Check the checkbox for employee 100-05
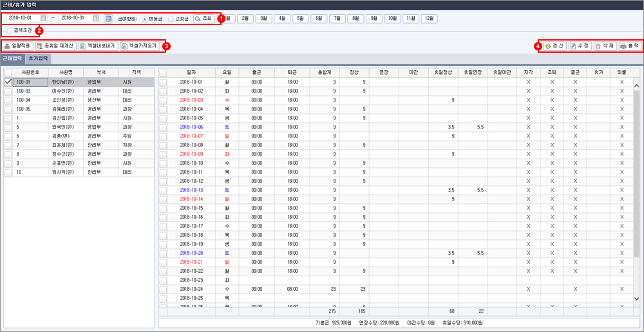This screenshot has width=644, height=332. click(x=8, y=109)
